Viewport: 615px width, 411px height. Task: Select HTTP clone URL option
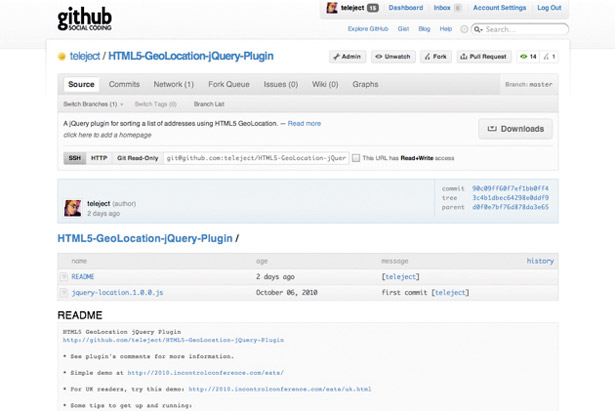coord(99,158)
